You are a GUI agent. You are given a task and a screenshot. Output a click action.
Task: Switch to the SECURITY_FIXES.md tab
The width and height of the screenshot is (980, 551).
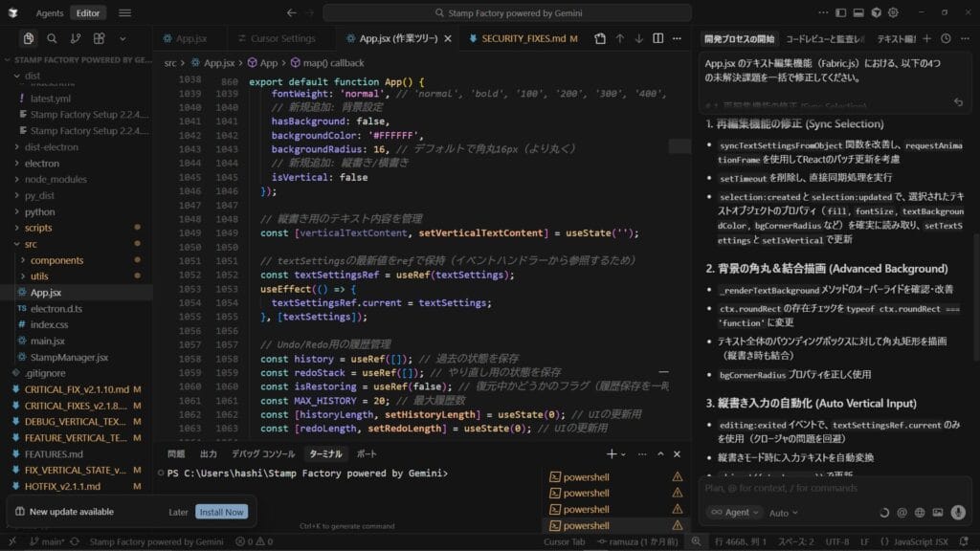tap(523, 39)
